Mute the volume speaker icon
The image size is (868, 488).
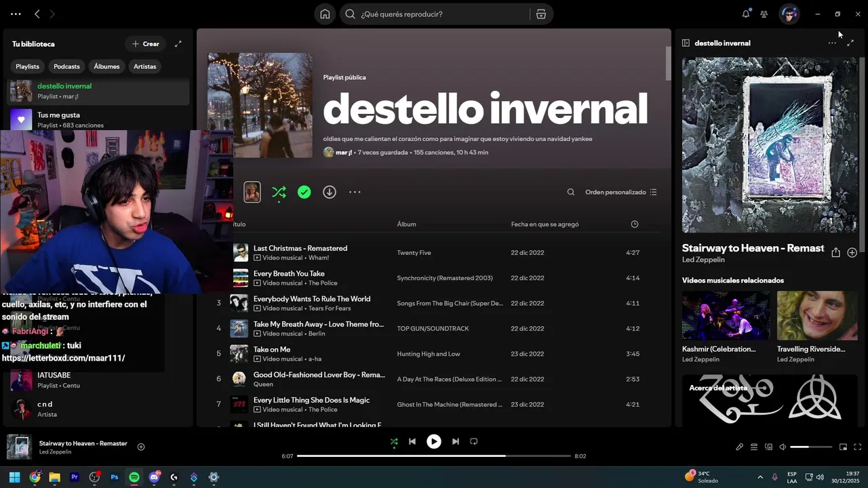783,447
